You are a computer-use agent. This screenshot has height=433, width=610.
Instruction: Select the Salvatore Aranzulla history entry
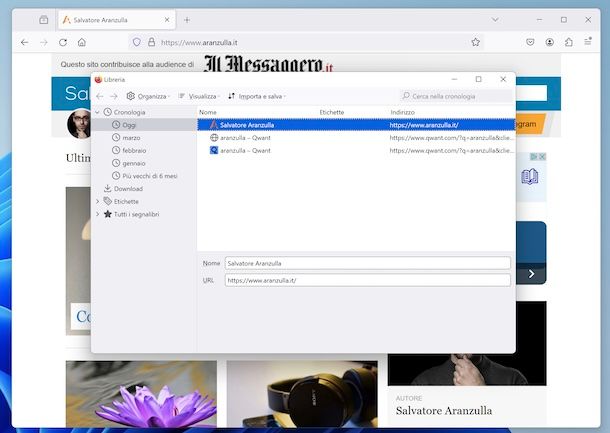pos(356,125)
